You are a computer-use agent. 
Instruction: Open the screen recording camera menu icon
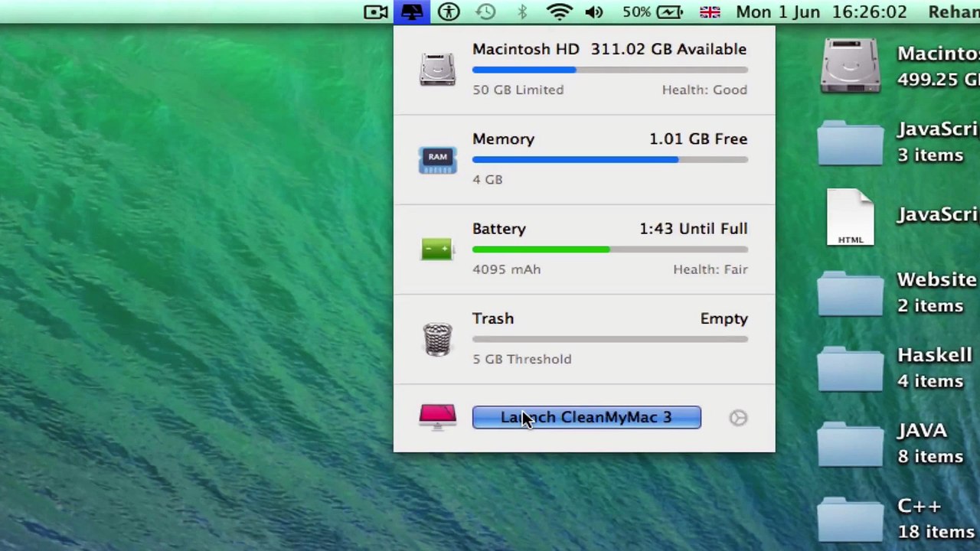pos(376,11)
